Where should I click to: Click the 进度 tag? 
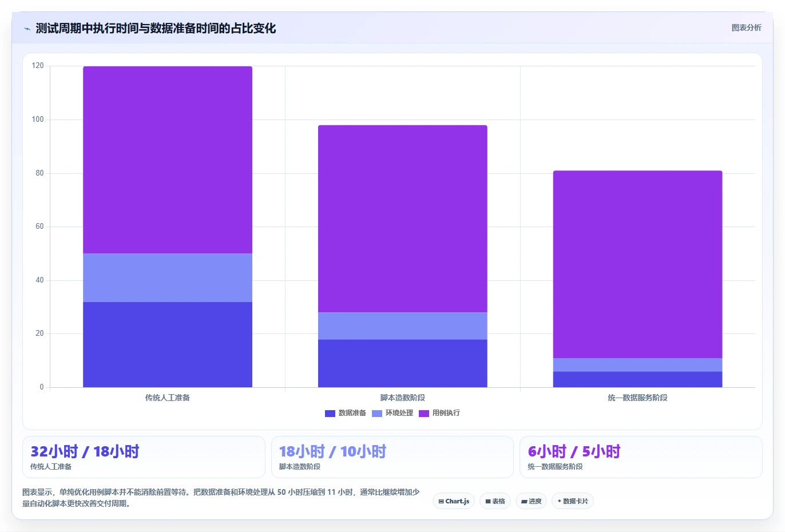[531, 501]
